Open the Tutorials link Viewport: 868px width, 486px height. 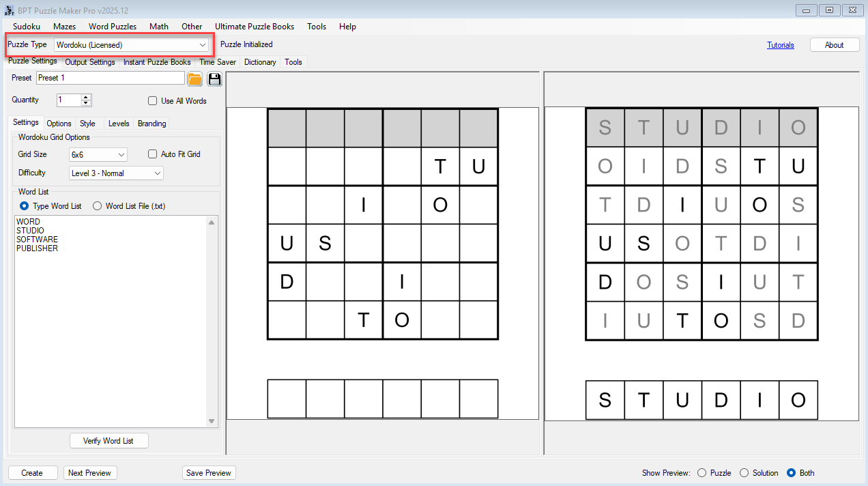(x=780, y=45)
